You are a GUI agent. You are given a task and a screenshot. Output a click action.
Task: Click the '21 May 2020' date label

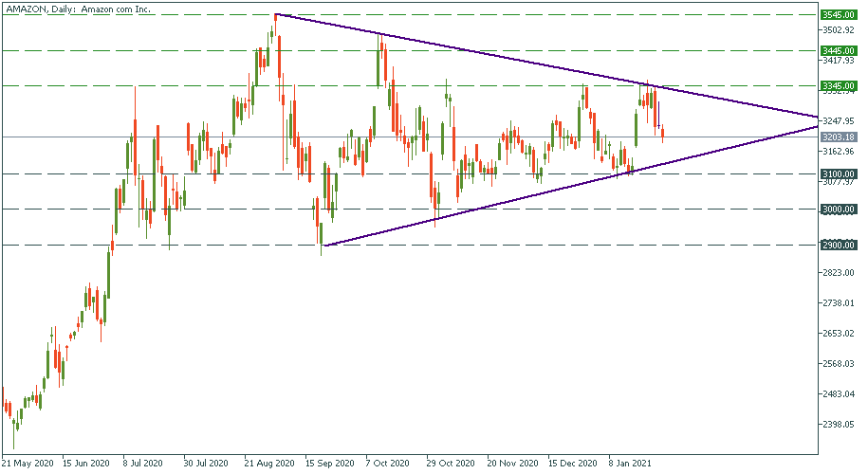click(x=28, y=465)
